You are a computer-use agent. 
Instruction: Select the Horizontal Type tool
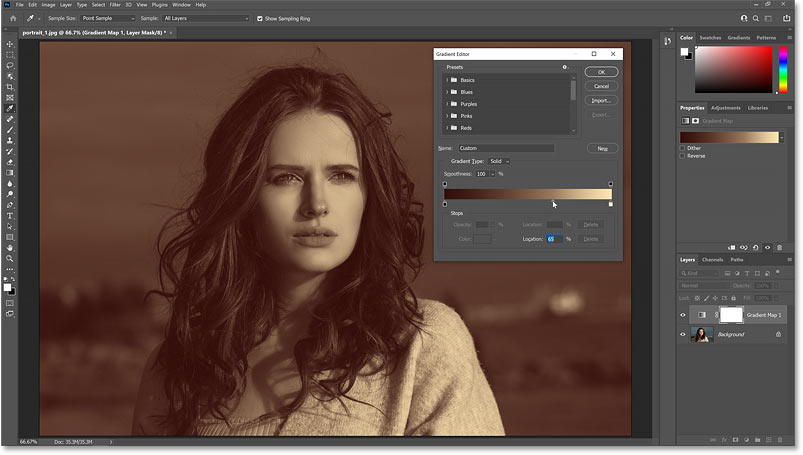pyautogui.click(x=10, y=216)
